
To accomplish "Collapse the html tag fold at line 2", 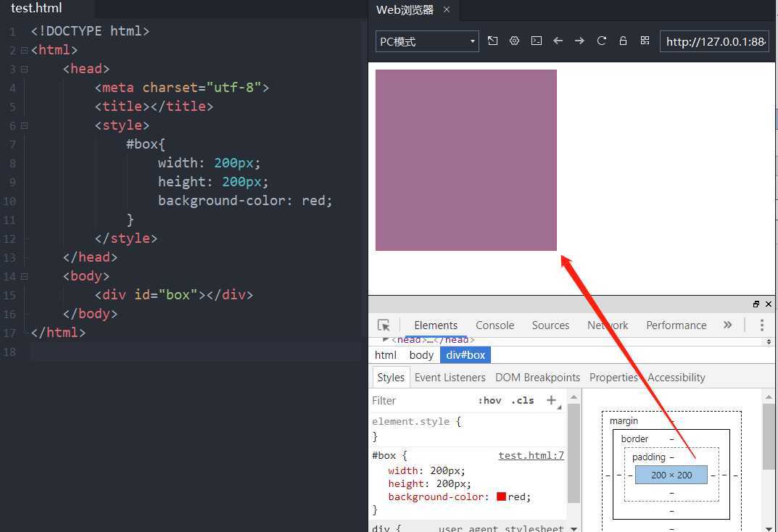I will (x=24, y=51).
